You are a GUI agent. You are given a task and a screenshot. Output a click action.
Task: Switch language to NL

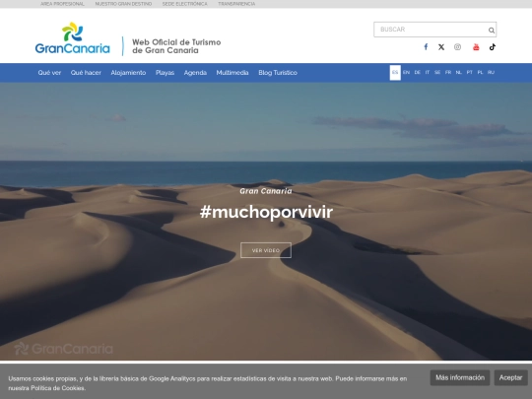click(459, 73)
